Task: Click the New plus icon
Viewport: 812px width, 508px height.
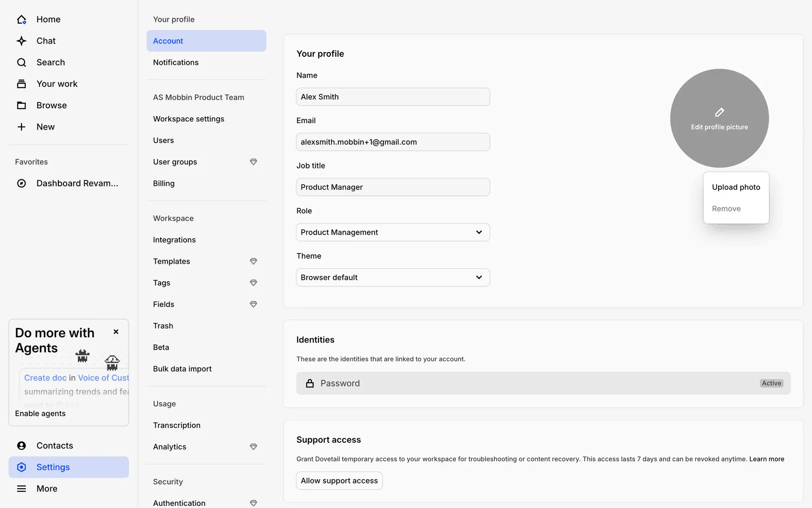Action: click(x=22, y=127)
